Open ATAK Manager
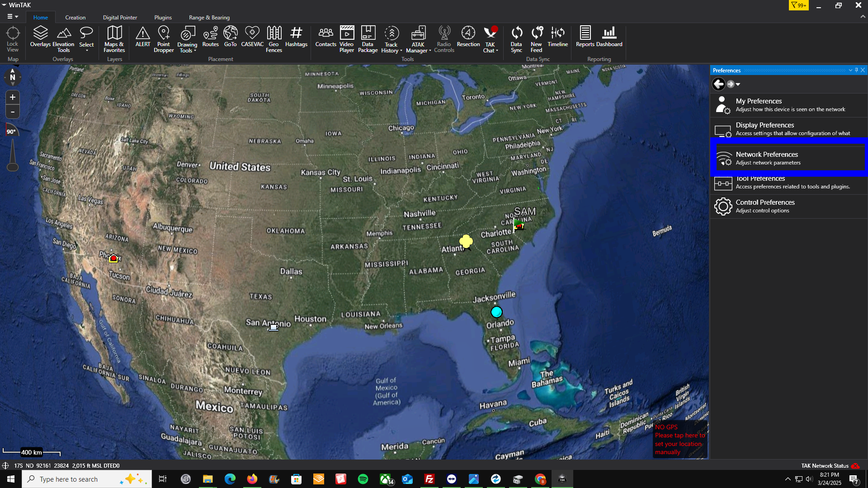868x488 pixels. (418, 39)
